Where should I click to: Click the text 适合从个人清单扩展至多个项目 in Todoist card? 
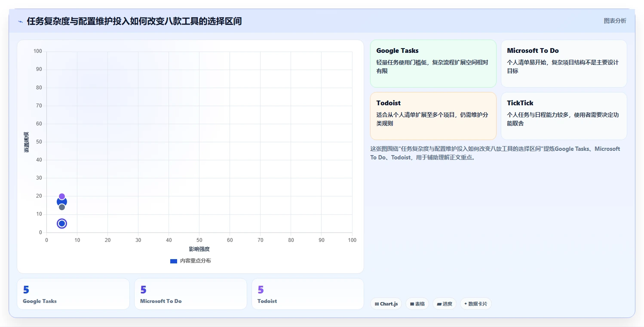click(415, 115)
